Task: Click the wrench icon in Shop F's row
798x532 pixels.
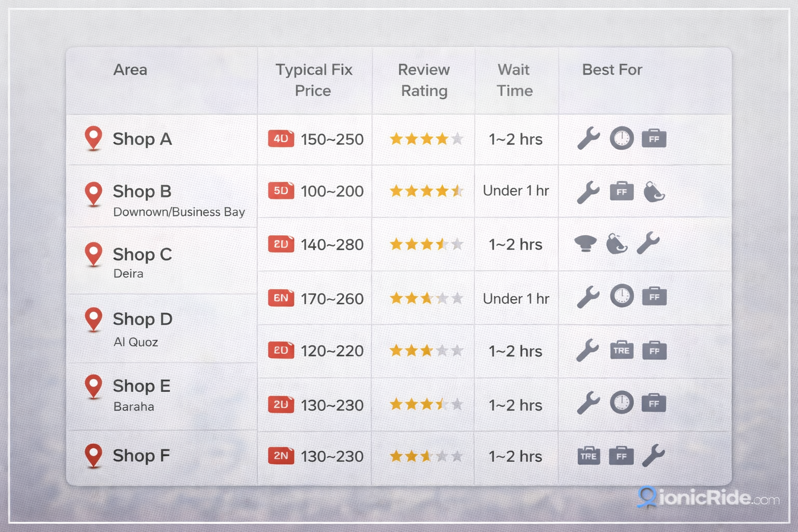Action: tap(653, 456)
